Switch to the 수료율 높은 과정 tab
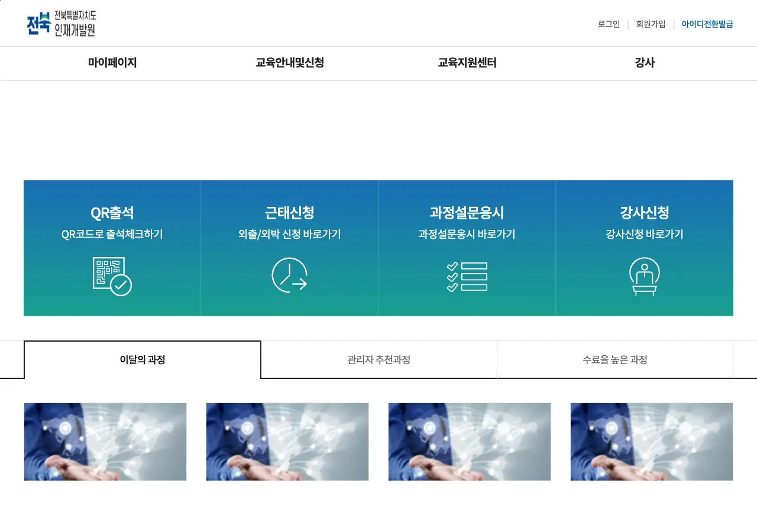Image resolution: width=757 pixels, height=532 pixels. point(614,359)
